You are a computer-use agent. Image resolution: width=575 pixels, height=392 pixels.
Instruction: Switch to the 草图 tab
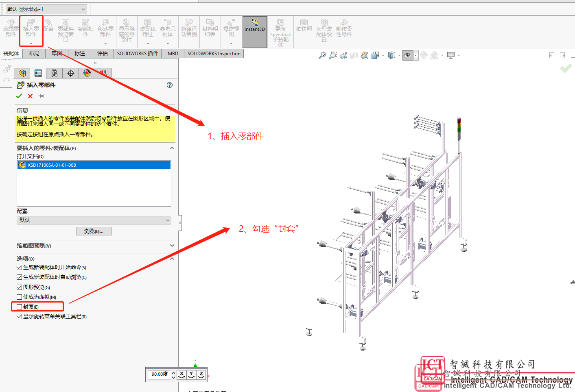57,53
